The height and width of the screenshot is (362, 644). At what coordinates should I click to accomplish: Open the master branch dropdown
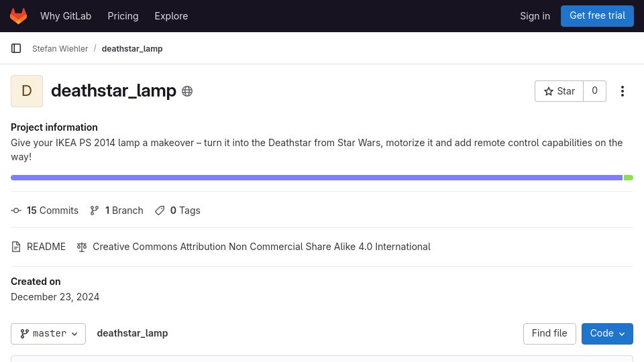(48, 334)
